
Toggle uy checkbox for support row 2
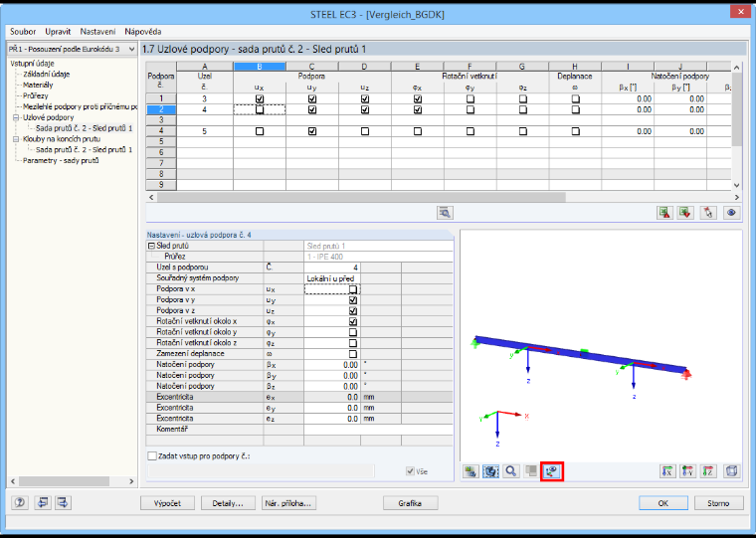(x=312, y=109)
